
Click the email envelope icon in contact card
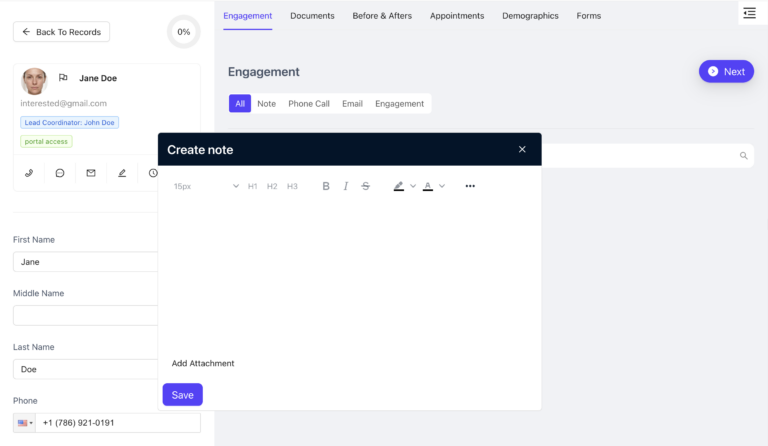click(91, 173)
